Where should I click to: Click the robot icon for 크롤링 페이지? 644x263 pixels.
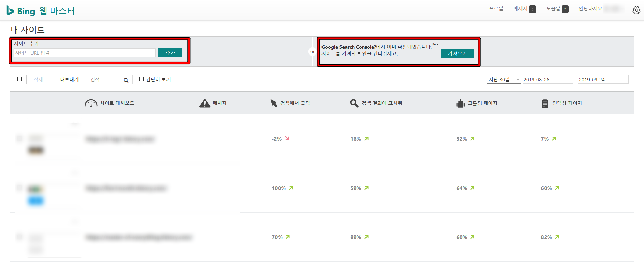[460, 103]
